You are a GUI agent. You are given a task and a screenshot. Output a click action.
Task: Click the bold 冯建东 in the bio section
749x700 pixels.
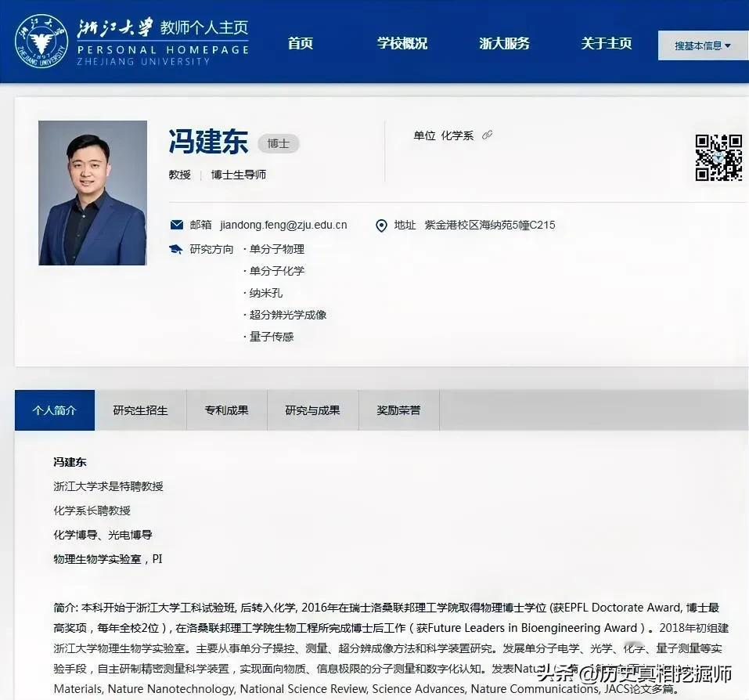70,462
